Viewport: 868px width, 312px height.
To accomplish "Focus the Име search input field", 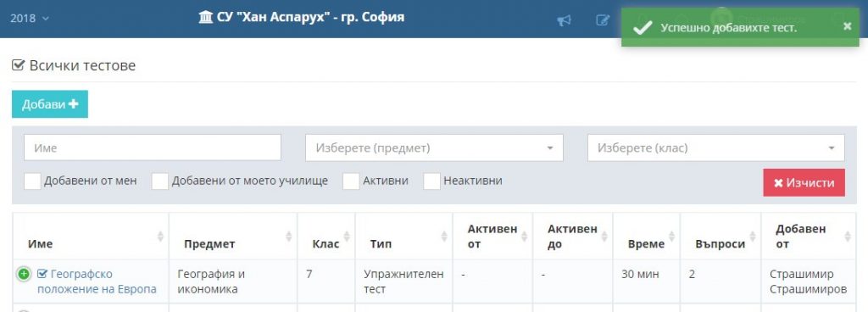I will pyautogui.click(x=153, y=148).
